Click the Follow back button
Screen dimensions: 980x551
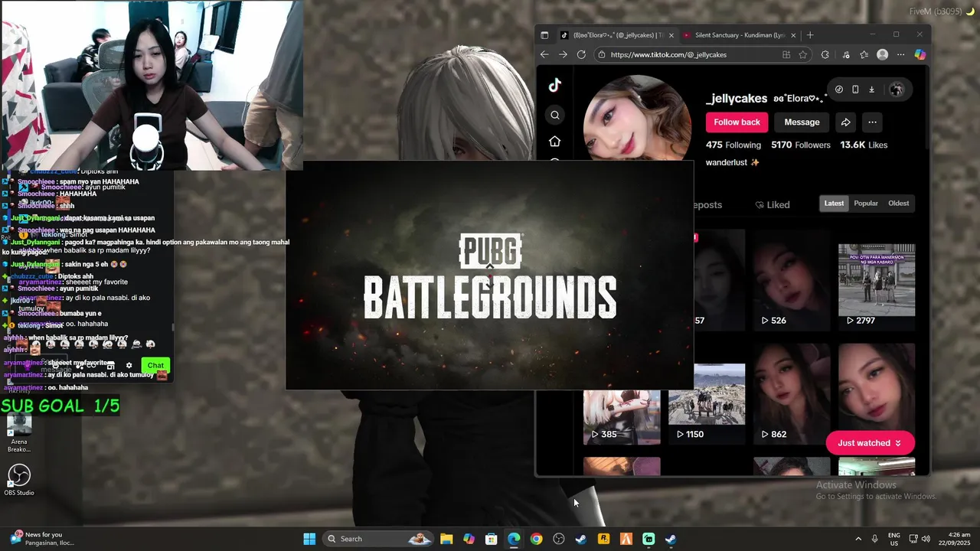click(737, 122)
